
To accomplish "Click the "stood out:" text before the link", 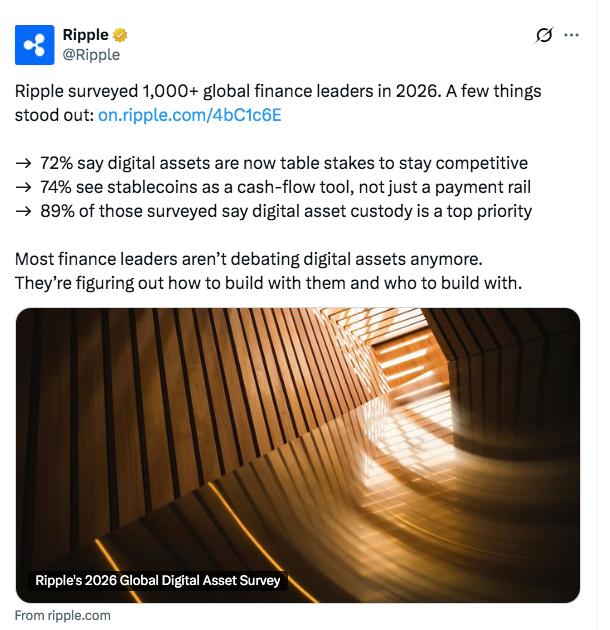I will (54, 115).
